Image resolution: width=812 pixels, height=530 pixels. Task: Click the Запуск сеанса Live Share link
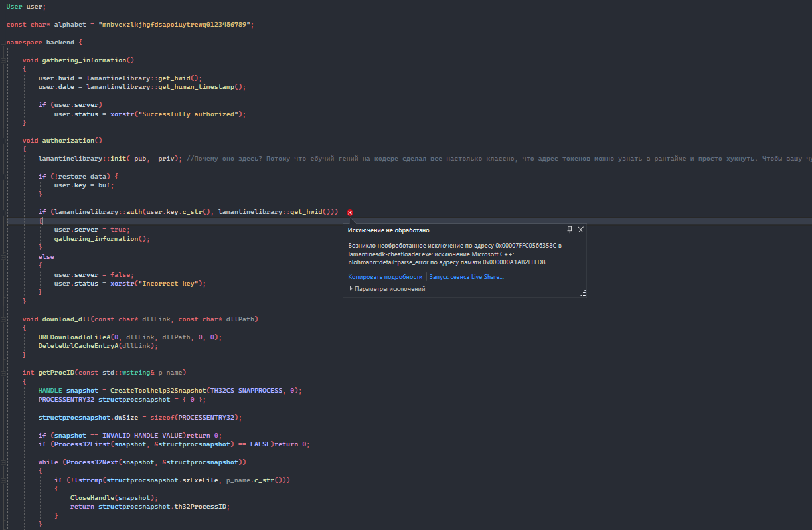click(466, 276)
